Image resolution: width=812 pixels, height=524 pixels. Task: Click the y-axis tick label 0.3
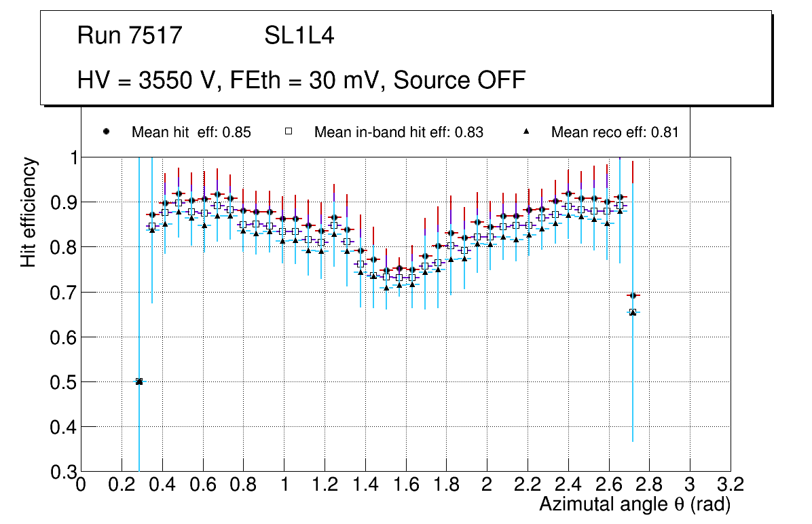click(x=63, y=472)
